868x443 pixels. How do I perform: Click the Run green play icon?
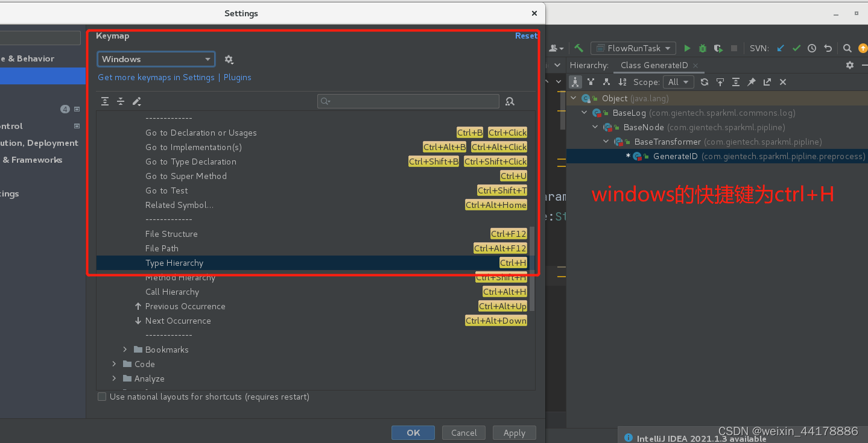coord(688,48)
